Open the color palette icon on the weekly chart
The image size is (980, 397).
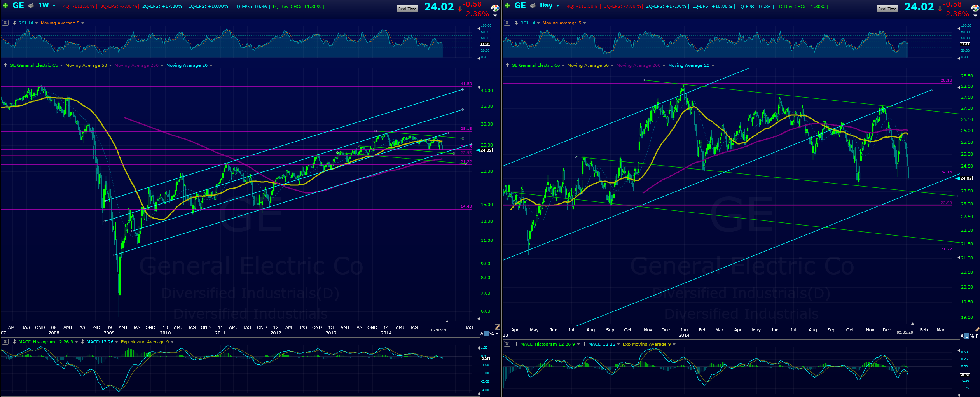click(495, 8)
